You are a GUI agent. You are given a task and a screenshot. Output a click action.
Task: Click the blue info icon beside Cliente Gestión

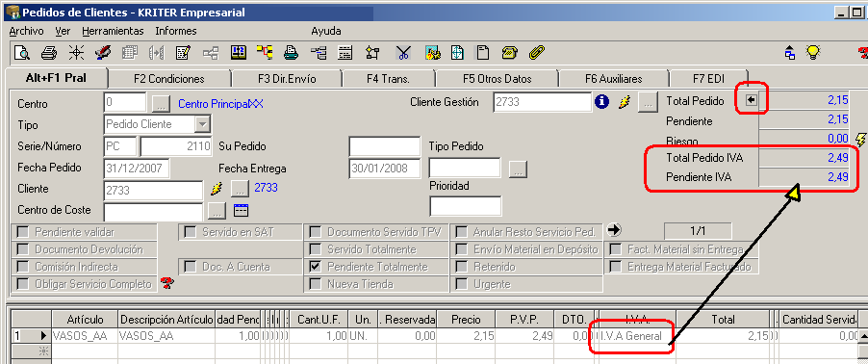tap(601, 102)
